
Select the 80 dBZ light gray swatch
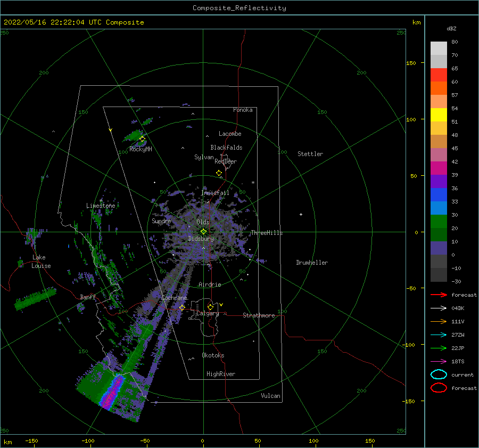439,48
